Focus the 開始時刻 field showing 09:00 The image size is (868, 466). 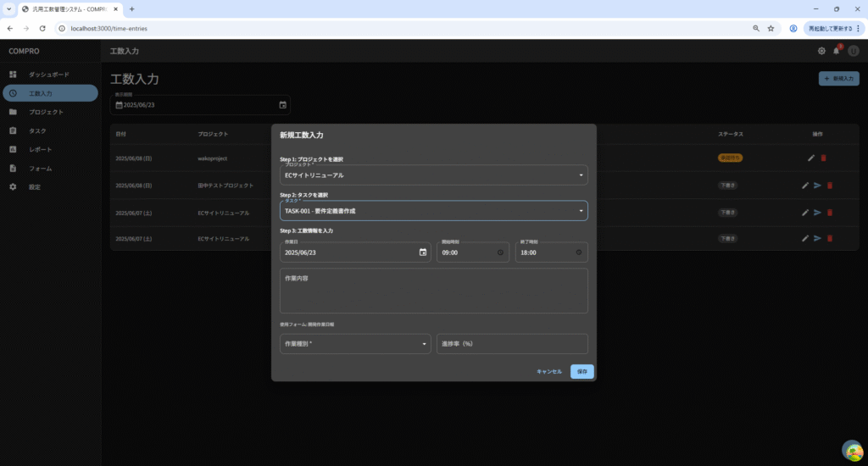tap(473, 252)
